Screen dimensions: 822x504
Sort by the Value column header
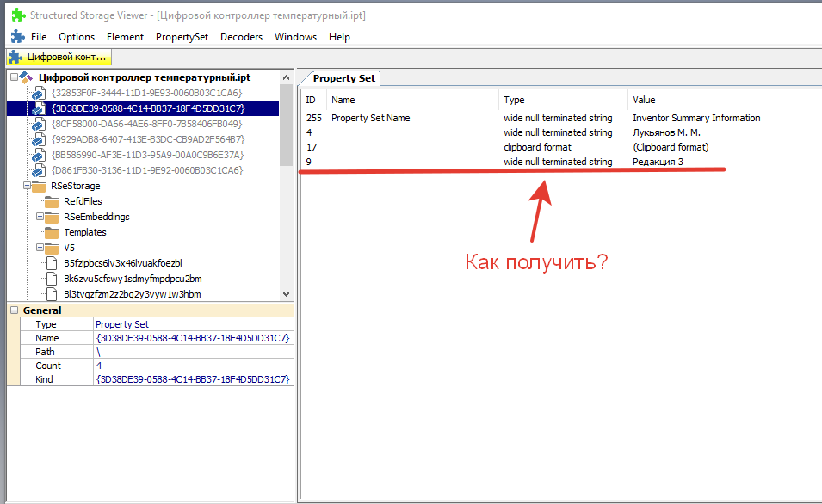725,100
